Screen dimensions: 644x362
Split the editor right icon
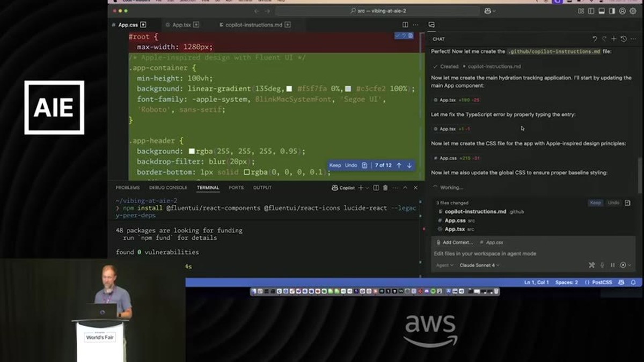pyautogui.click(x=405, y=25)
